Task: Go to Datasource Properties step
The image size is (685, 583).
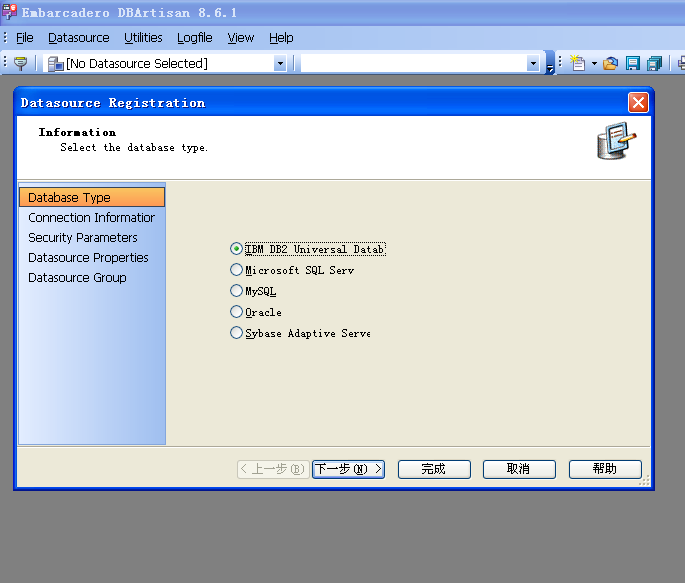Action: [92, 258]
